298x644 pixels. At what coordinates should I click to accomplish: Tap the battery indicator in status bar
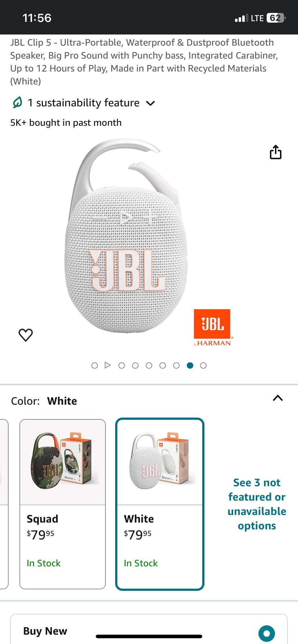276,18
